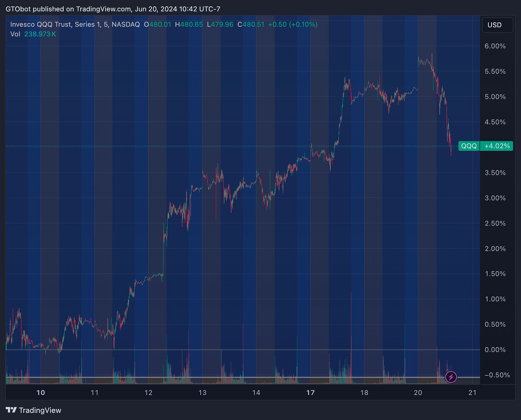Click the 0.00% price axis label
The width and height of the screenshot is (521, 420).
[x=495, y=349]
